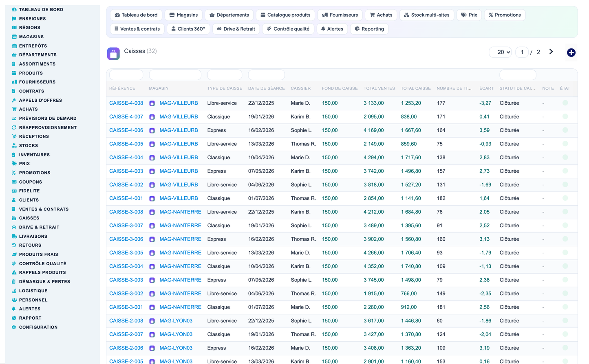The width and height of the screenshot is (589, 364).
Task: Click the Statut de caisse filter field
Action: click(518, 75)
